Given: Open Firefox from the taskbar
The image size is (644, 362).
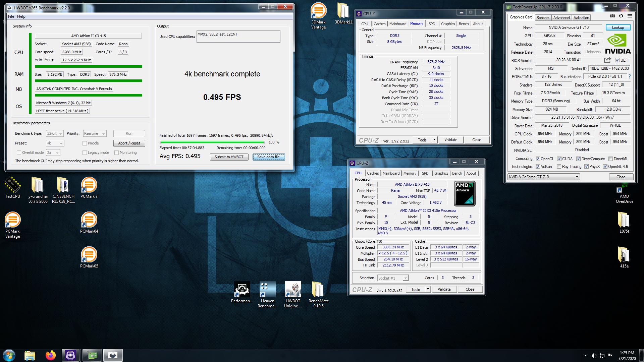Looking at the screenshot, I should click(x=51, y=355).
